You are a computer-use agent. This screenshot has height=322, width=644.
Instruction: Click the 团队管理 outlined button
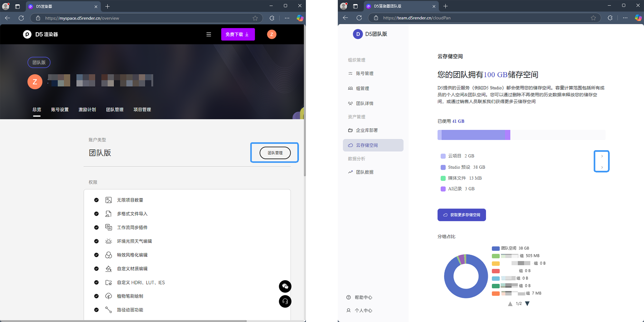(275, 153)
